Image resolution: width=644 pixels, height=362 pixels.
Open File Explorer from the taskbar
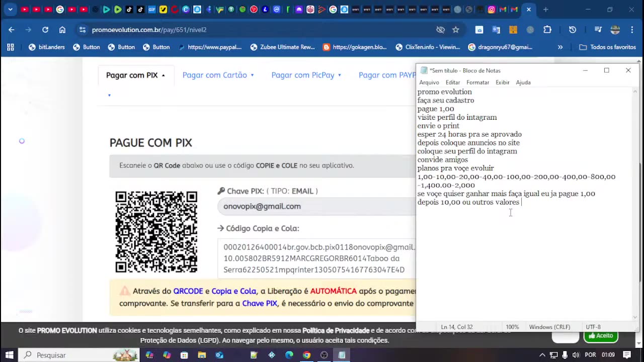202,355
